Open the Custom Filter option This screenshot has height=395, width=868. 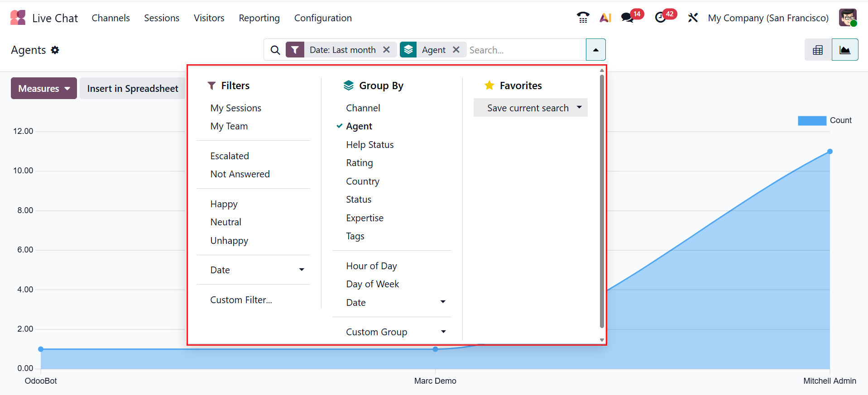click(241, 300)
